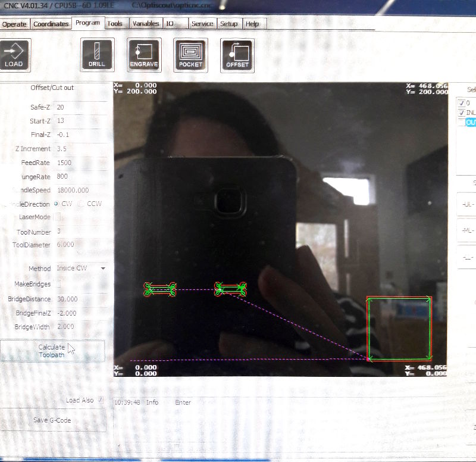Open the Variables menu
476x462 pixels.
[x=146, y=24]
